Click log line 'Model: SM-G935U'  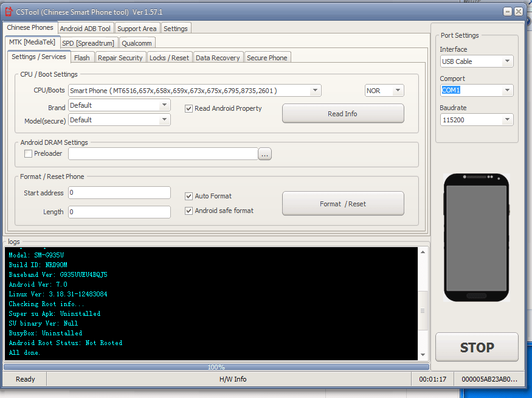point(36,255)
